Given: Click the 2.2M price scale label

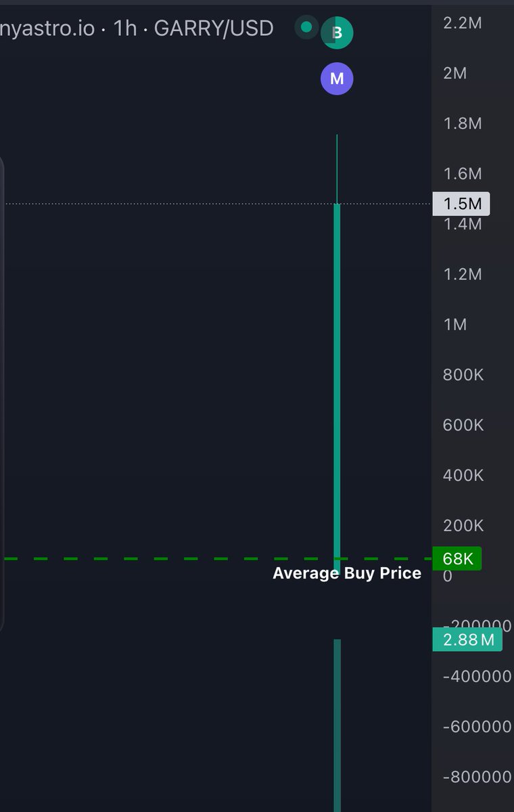Looking at the screenshot, I should tap(463, 23).
